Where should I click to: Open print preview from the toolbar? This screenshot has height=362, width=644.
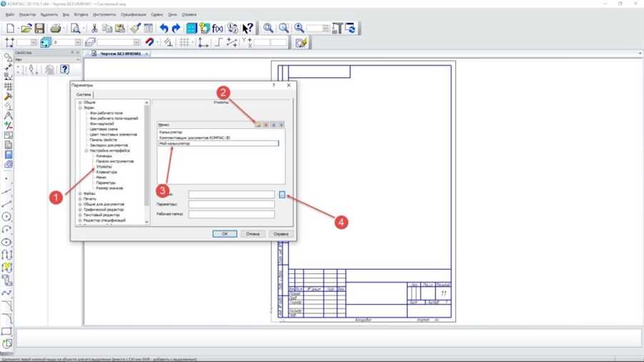tap(76, 29)
